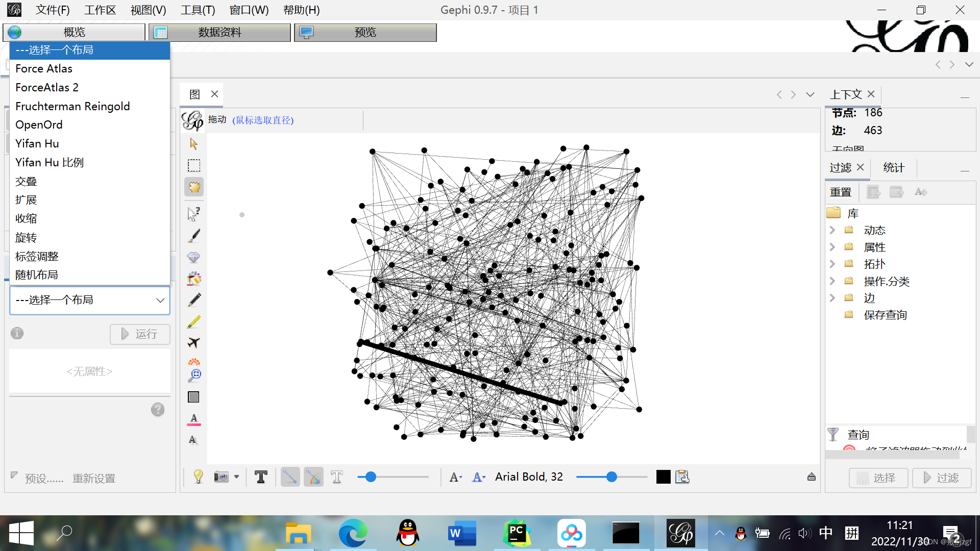Expand the 拓扑 folder in library
Screen dimensions: 980x551
[832, 264]
